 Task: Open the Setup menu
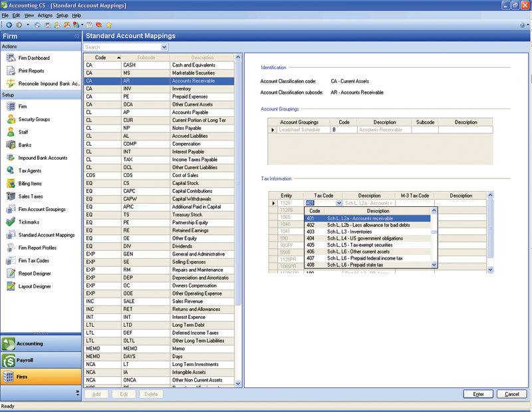pos(62,15)
